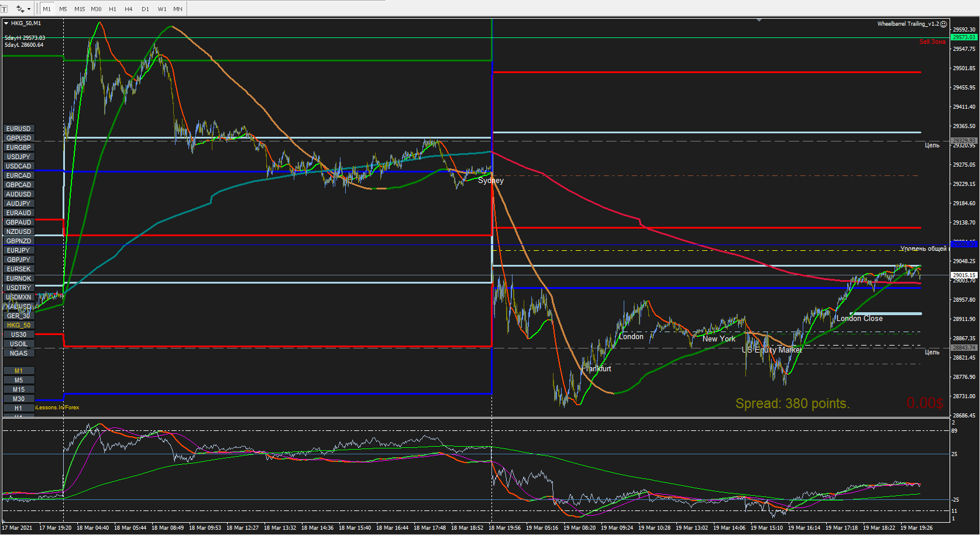The image size is (980, 535).
Task: Select the chart shift triangle marker
Action: click(x=759, y=20)
